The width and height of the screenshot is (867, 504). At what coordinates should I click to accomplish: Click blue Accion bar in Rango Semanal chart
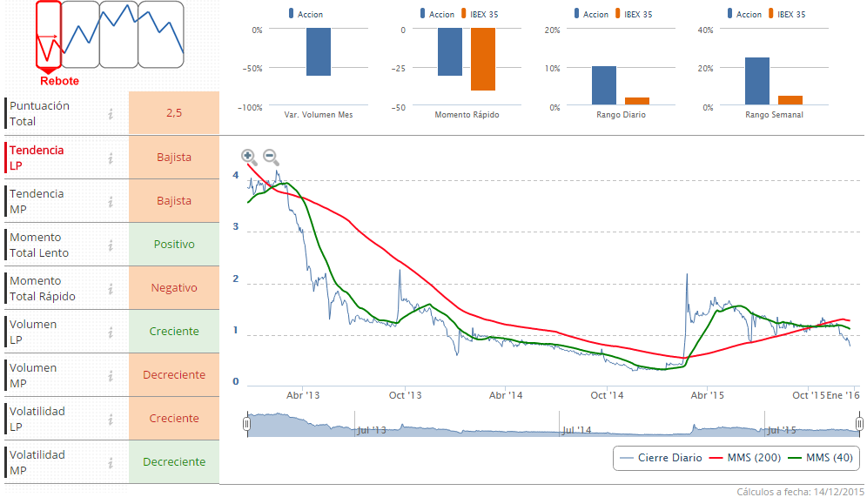[x=757, y=81]
